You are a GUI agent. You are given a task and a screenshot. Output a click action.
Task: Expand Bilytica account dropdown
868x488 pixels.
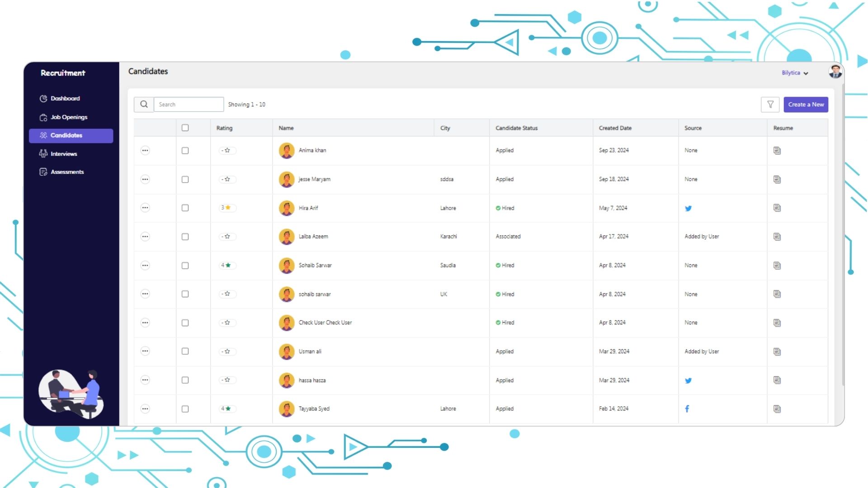point(795,73)
